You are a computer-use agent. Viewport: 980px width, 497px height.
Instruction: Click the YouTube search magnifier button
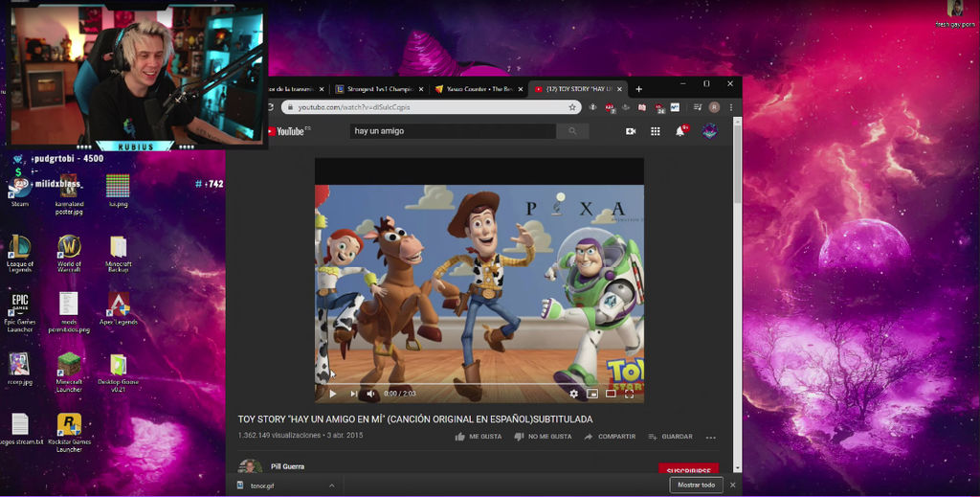[572, 131]
